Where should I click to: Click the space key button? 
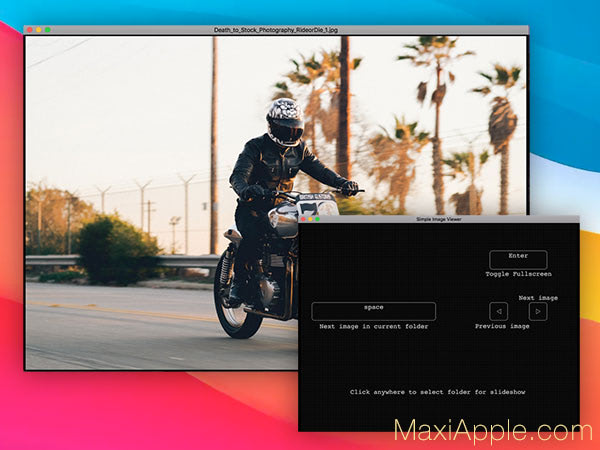pos(373,311)
